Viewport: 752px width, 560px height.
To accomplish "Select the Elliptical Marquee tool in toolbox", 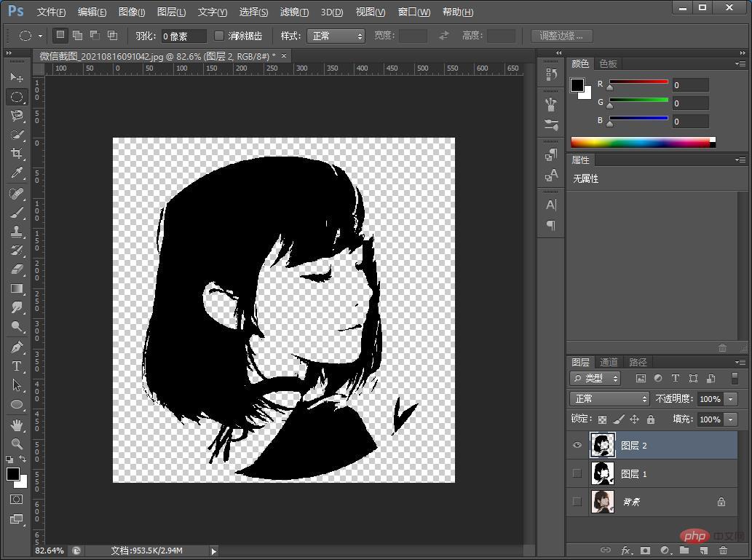I will [x=17, y=96].
